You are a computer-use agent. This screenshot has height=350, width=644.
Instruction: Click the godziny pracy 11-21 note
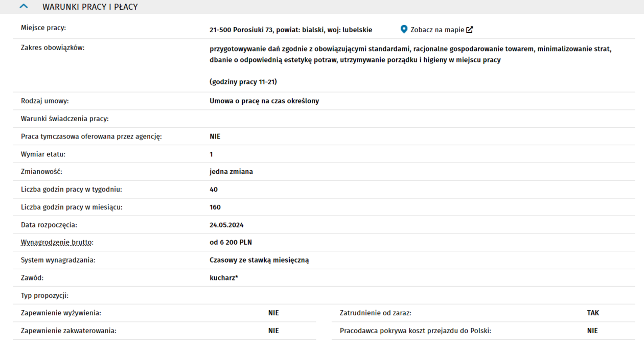click(243, 82)
